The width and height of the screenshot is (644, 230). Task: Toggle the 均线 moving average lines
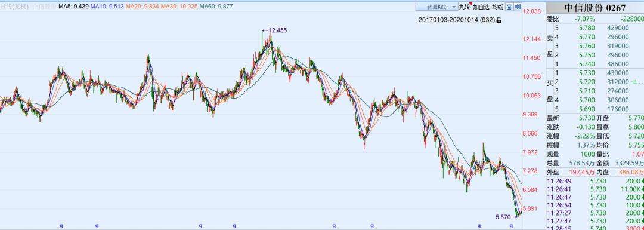click(x=497, y=7)
